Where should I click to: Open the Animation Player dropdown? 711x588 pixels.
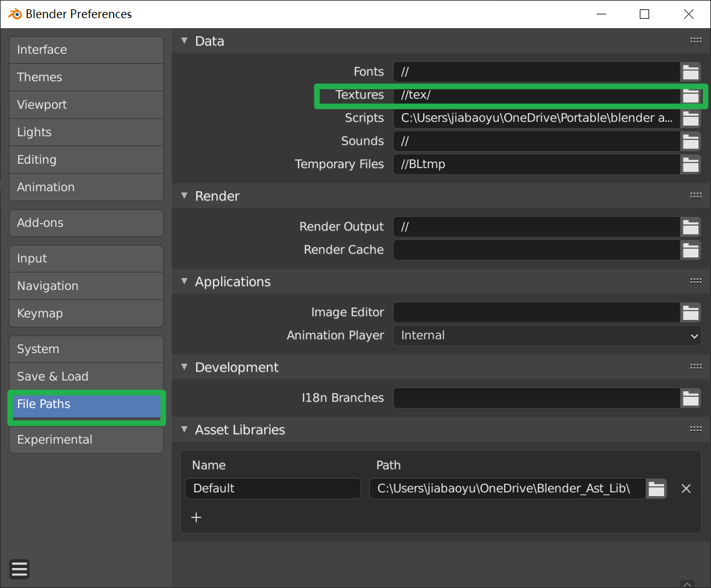547,336
